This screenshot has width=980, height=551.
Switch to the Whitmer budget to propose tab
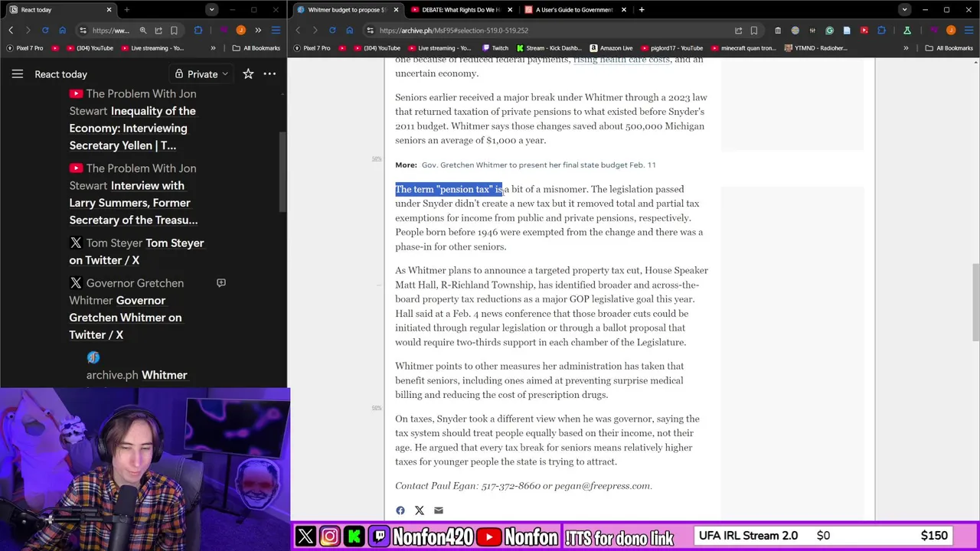tap(346, 10)
